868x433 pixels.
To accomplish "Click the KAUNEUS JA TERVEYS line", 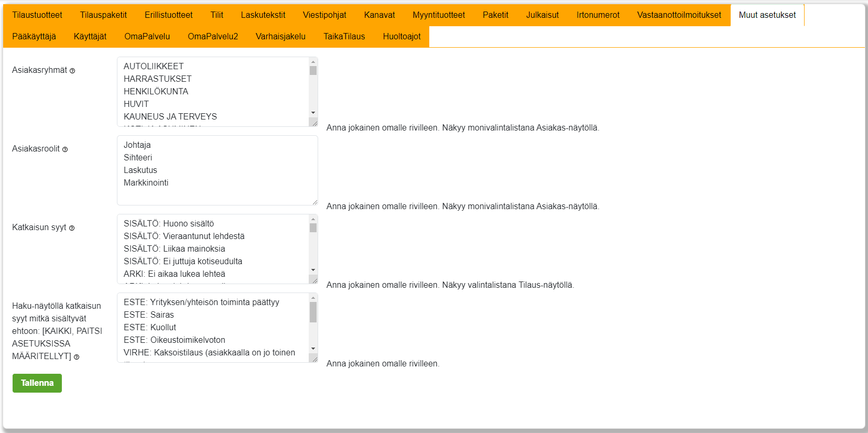I will (170, 117).
